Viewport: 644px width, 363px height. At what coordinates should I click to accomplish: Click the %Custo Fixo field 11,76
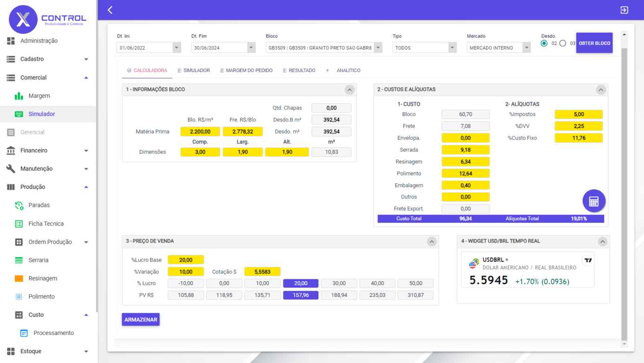578,138
